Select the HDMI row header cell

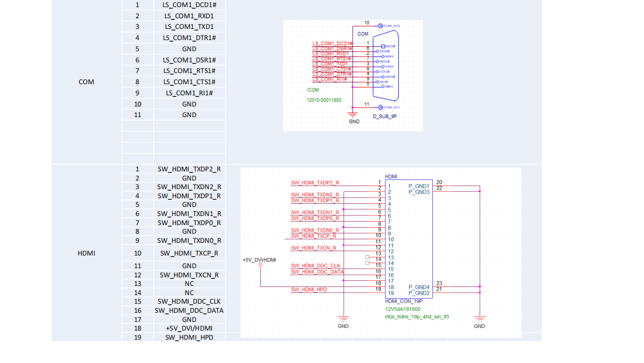[x=86, y=253]
